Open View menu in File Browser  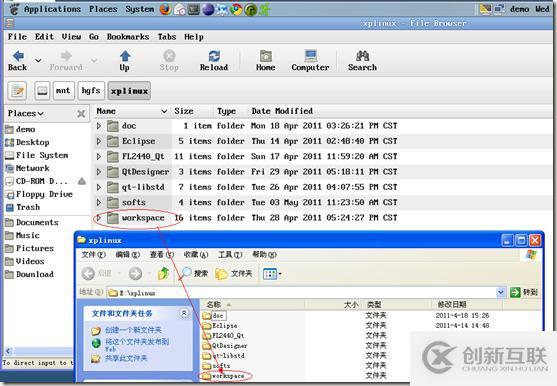pos(71,37)
